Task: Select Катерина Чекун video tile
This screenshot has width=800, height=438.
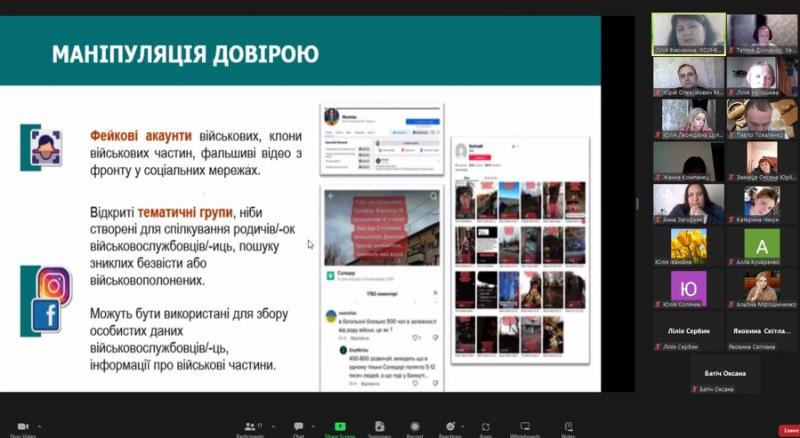Action: 762,204
